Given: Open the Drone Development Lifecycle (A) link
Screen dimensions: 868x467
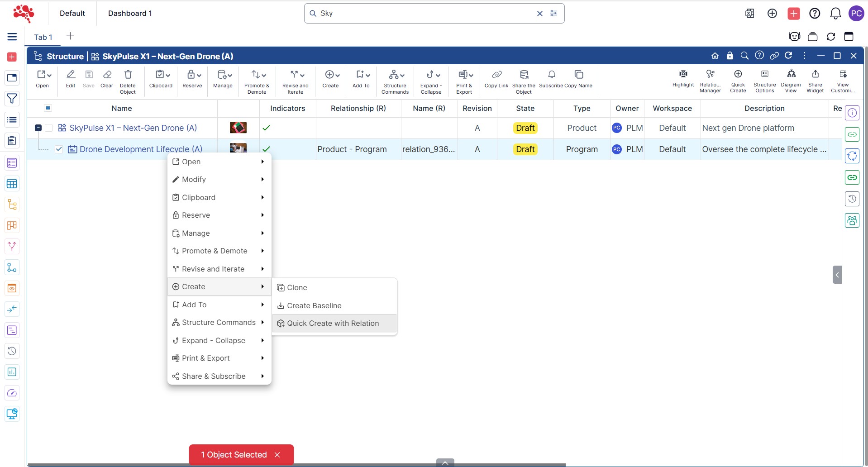Looking at the screenshot, I should pyautogui.click(x=141, y=149).
